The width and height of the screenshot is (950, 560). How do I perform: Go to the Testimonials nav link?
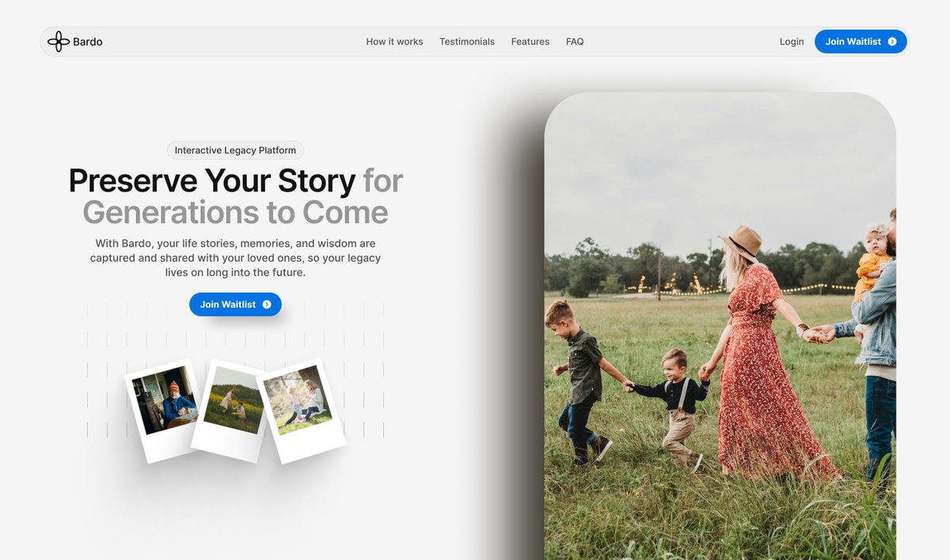click(467, 42)
